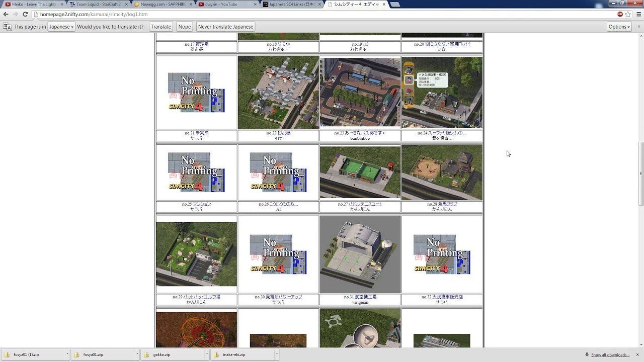Image resolution: width=644 pixels, height=362 pixels.
Task: Click the no.29 golf park thumbnail
Action: tap(197, 254)
